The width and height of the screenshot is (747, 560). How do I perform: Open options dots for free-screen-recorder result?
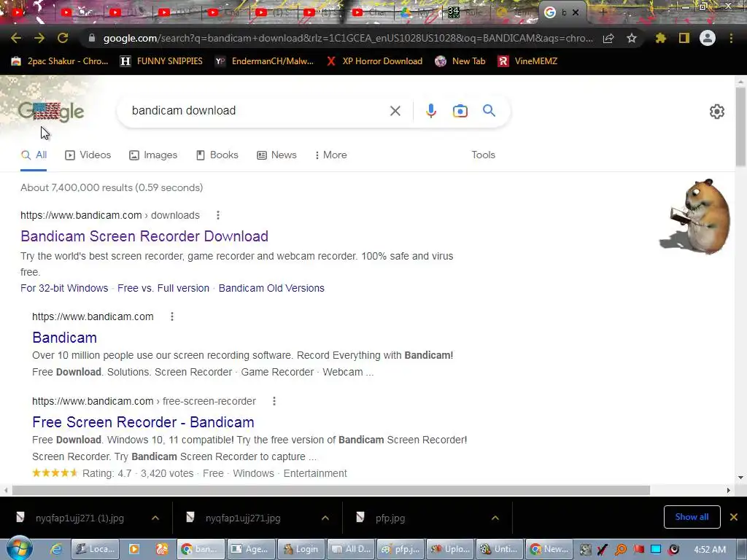(x=274, y=402)
